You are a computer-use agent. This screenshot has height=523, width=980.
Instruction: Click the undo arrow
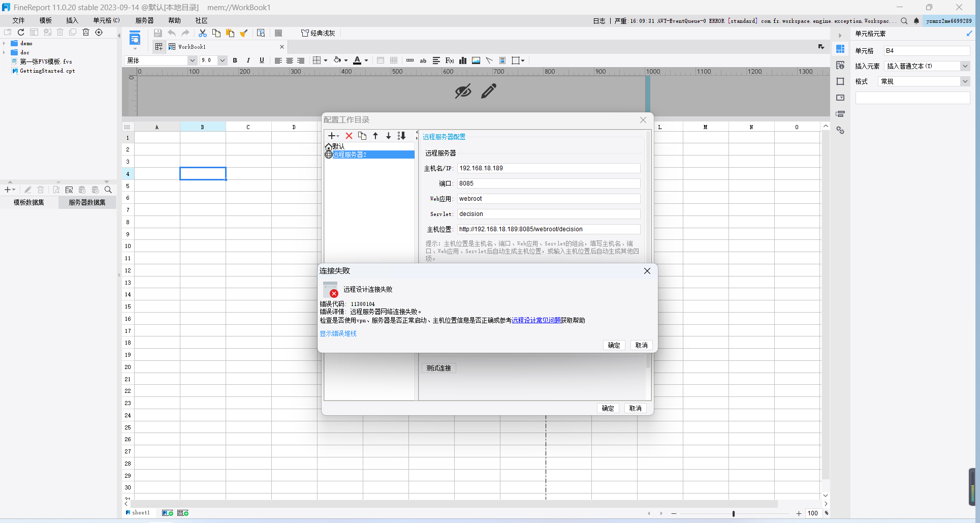(172, 33)
